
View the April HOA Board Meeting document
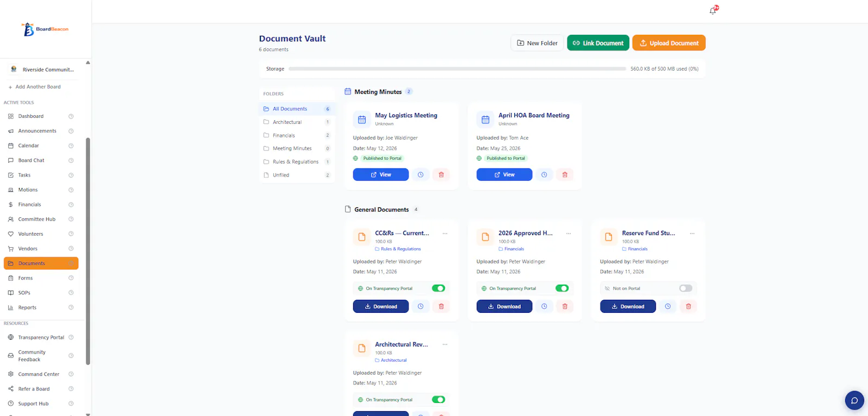[x=505, y=175]
